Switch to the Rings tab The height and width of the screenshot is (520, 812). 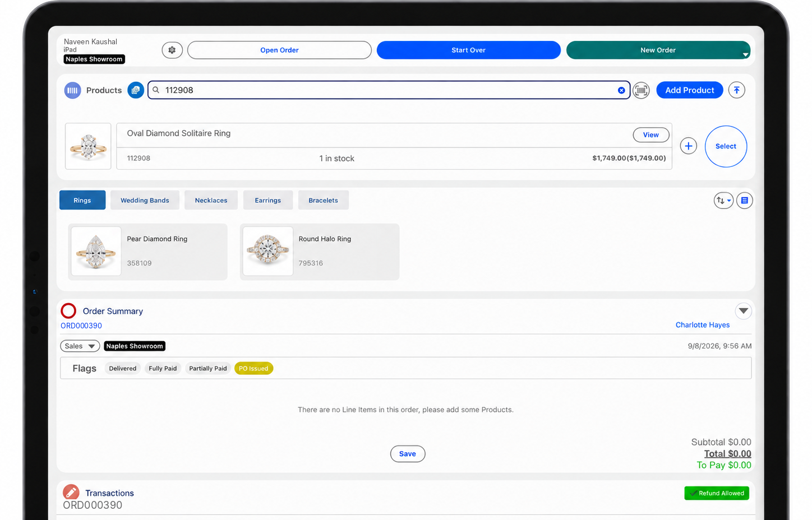[82, 200]
